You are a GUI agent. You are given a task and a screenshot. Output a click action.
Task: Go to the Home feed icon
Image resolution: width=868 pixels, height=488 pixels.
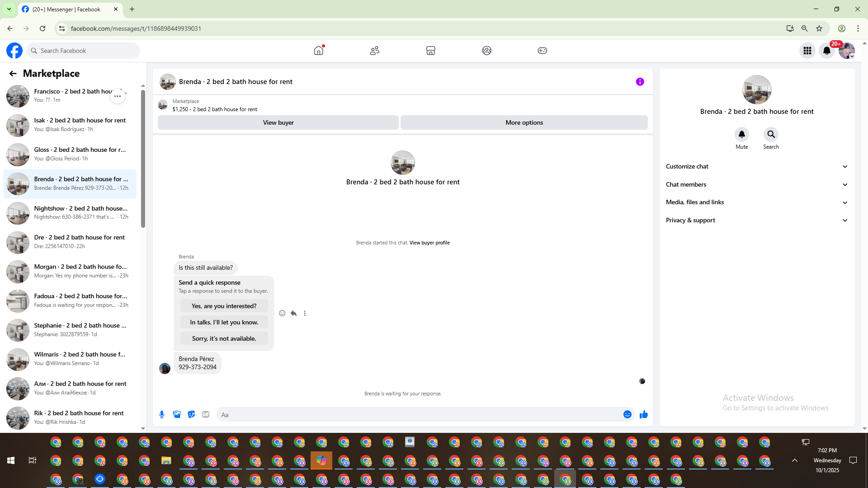coord(319,51)
